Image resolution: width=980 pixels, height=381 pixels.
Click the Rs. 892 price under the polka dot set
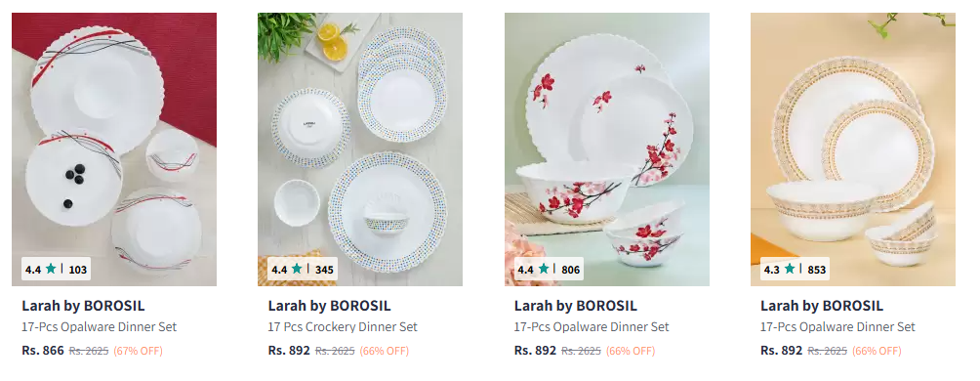click(289, 351)
